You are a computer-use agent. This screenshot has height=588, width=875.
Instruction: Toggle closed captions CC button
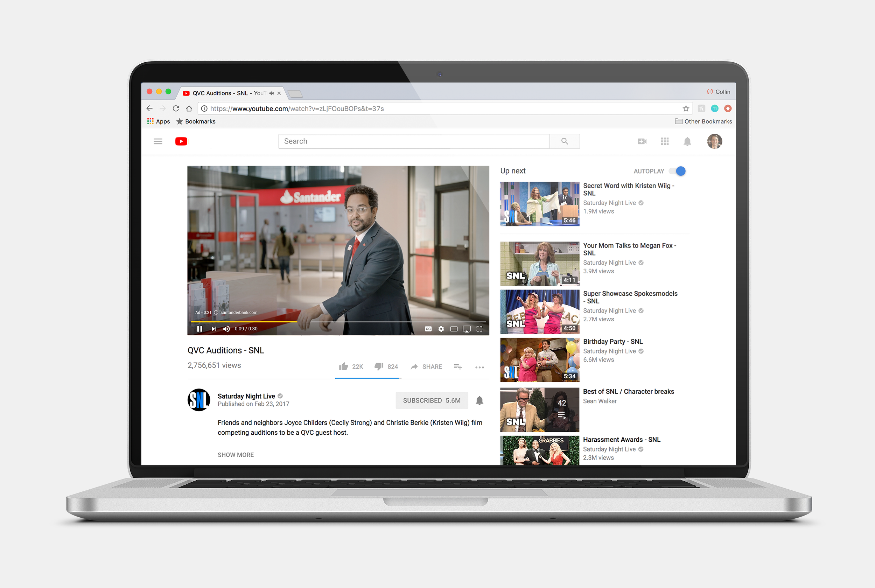[x=428, y=329]
